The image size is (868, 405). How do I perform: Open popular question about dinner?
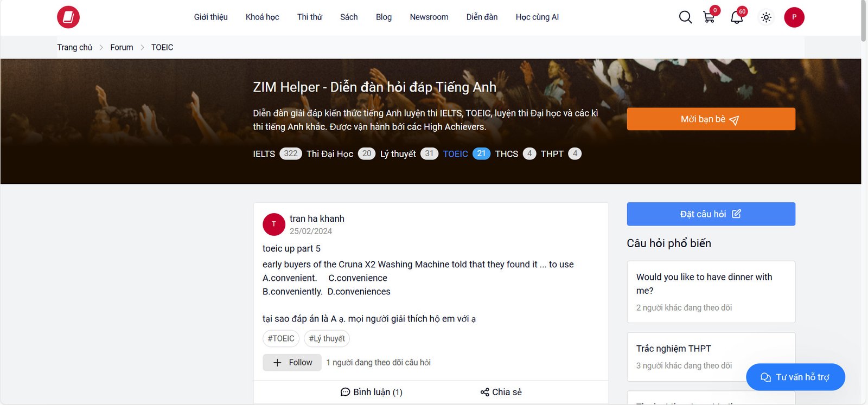(x=704, y=284)
